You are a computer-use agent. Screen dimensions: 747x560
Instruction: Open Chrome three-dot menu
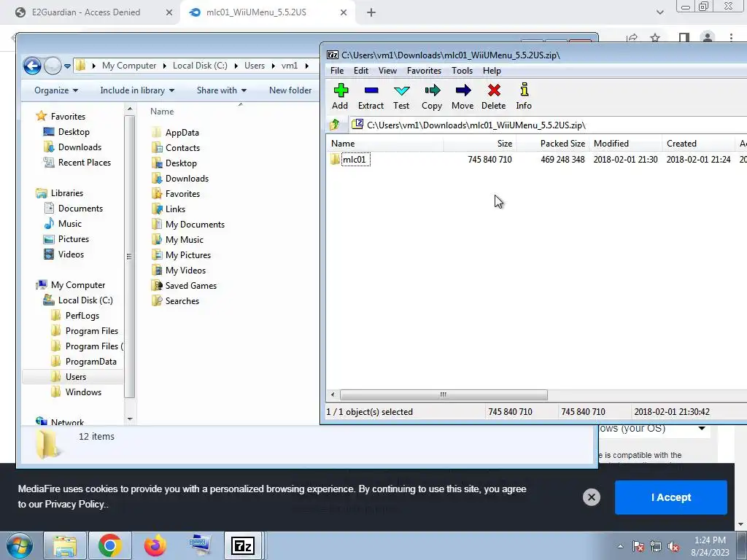pos(731,38)
